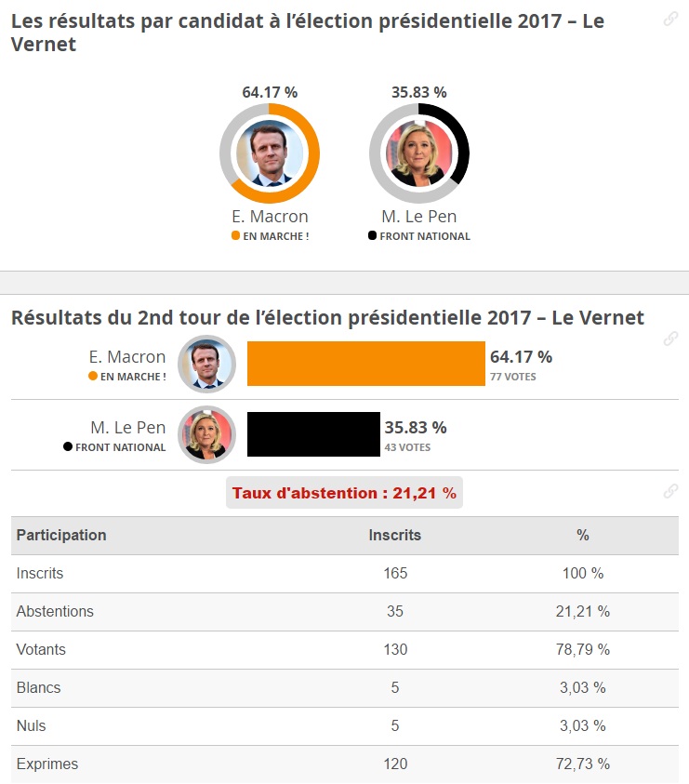Click the M. Le Pen name under donut
The height and width of the screenshot is (784, 689).
(419, 217)
